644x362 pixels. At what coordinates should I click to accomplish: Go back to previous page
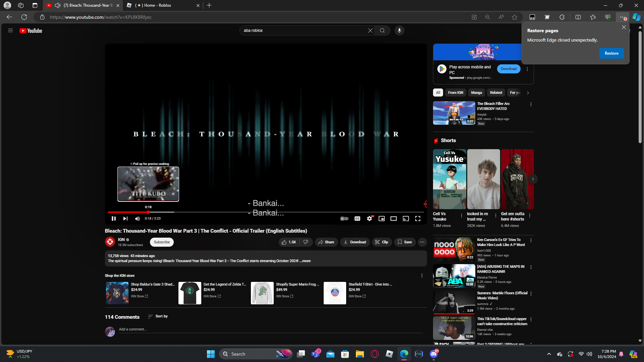[9, 17]
